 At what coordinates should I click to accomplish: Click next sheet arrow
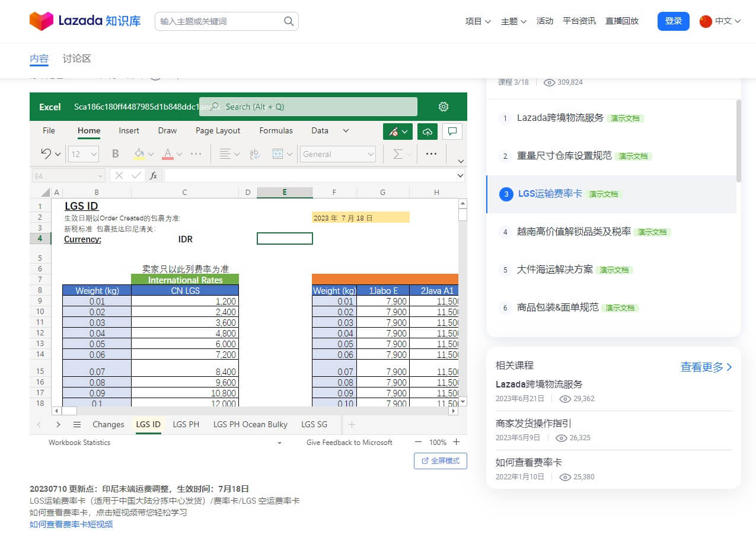coord(58,424)
